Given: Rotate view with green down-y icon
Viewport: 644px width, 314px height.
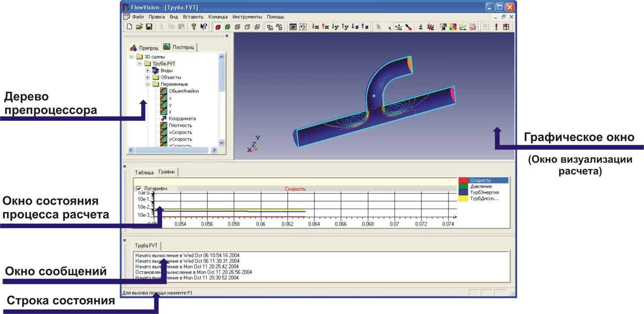Looking at the screenshot, I should pos(335,27).
